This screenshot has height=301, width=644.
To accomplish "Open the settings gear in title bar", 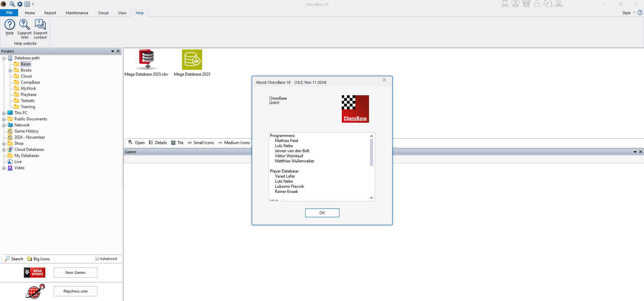I will pos(20,4).
